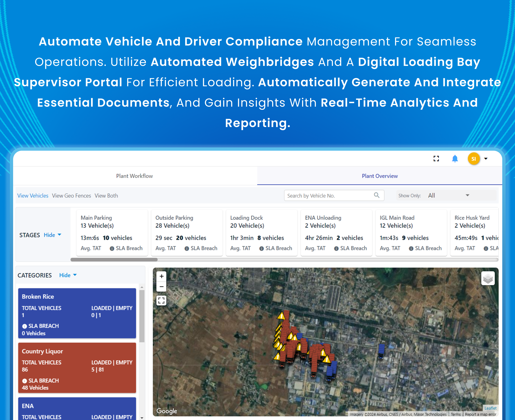Click the search magnifier icon
515x420 pixels.
coord(376,195)
